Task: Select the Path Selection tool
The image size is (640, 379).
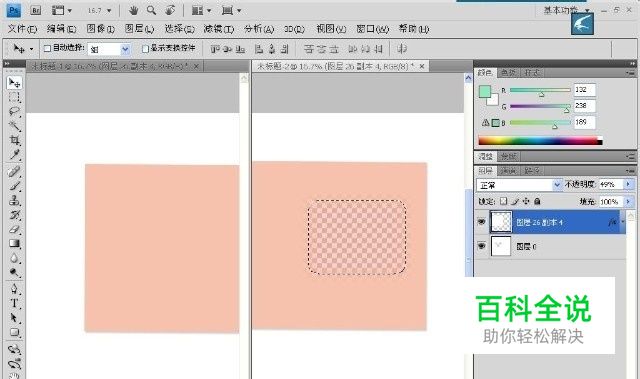Action: tap(14, 317)
